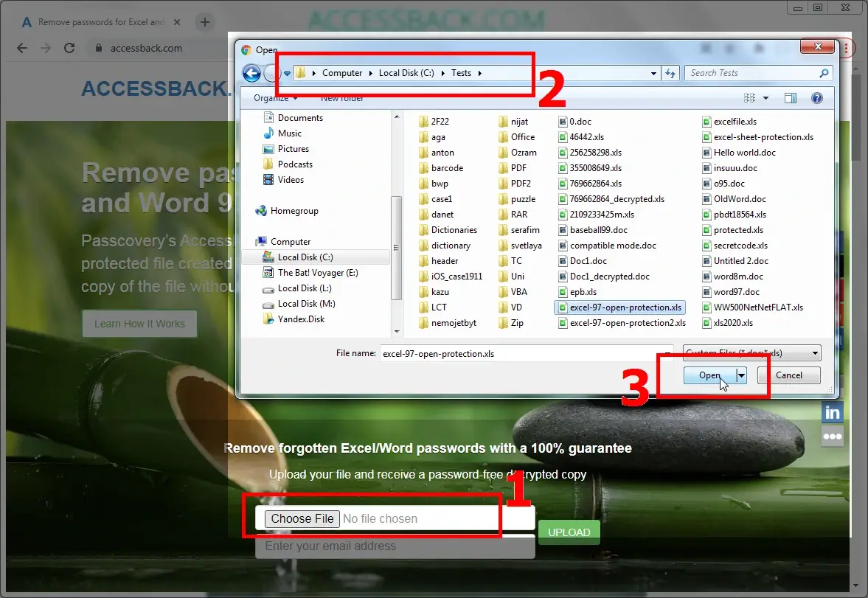Select file excelfile.xls
Image resolution: width=868 pixels, height=598 pixels.
729,121
